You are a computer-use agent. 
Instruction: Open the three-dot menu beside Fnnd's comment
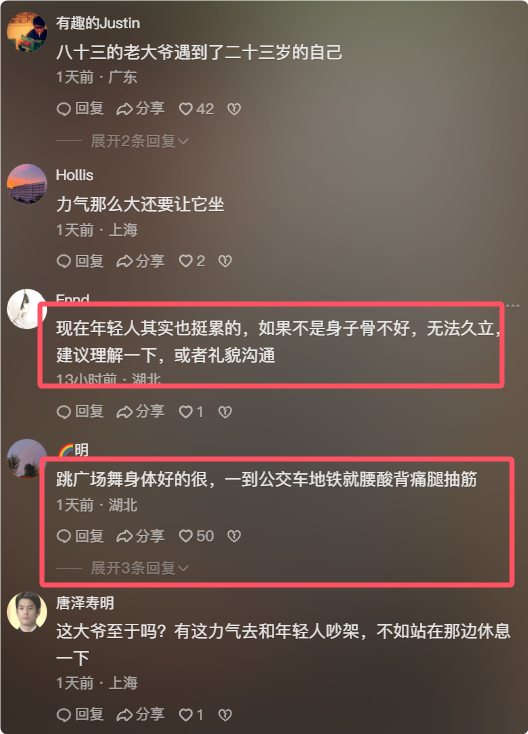tap(513, 306)
